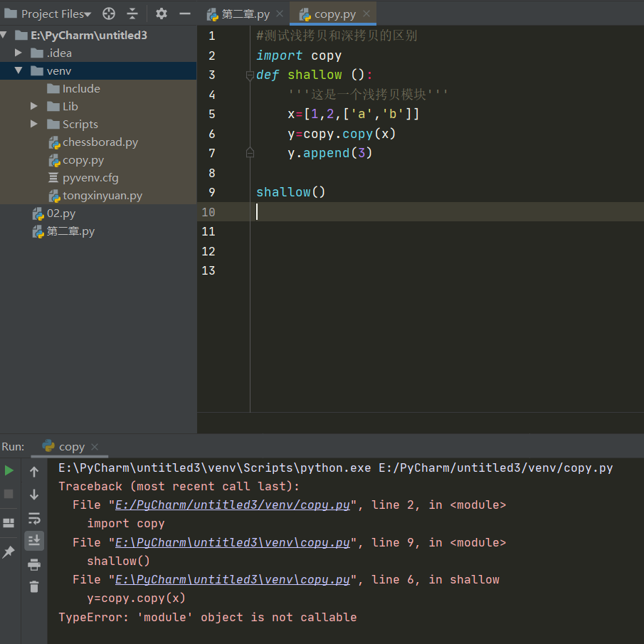The image size is (644, 644).
Task: Click the y.append(3) statement
Action: coord(329,153)
